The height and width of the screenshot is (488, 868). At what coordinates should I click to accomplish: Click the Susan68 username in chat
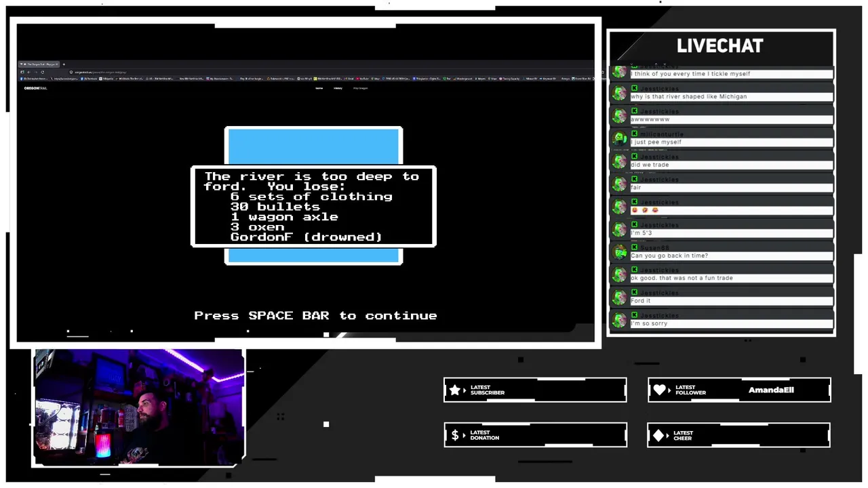point(654,247)
